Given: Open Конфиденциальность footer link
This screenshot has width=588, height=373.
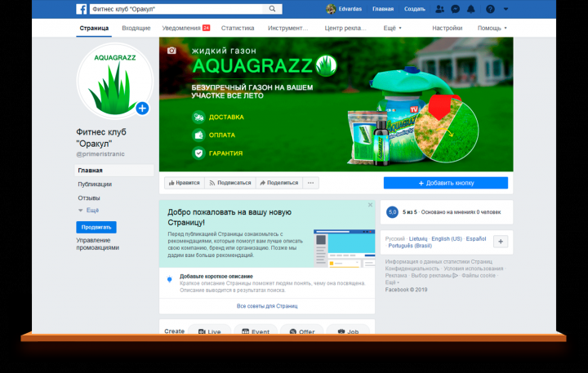Looking at the screenshot, I should 412,269.
